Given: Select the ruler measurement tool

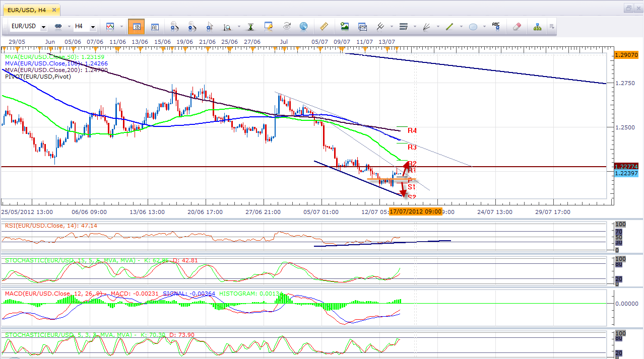Looking at the screenshot, I should coord(324,26).
